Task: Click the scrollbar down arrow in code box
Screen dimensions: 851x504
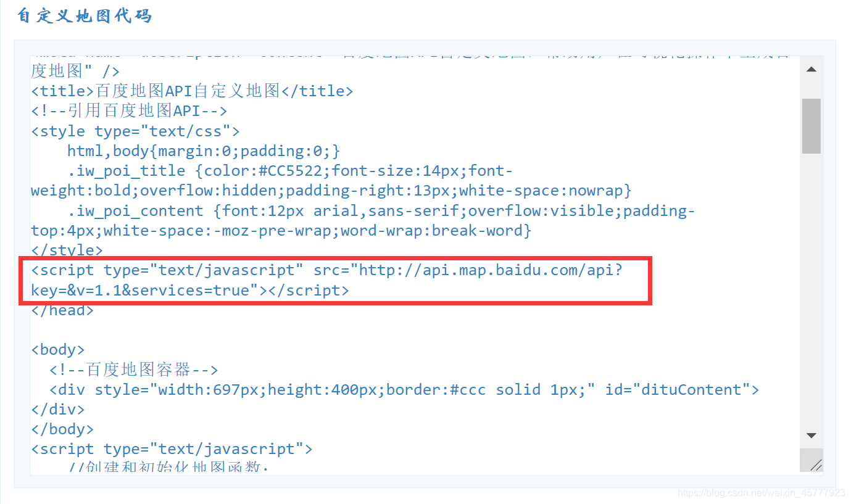Action: click(x=811, y=436)
